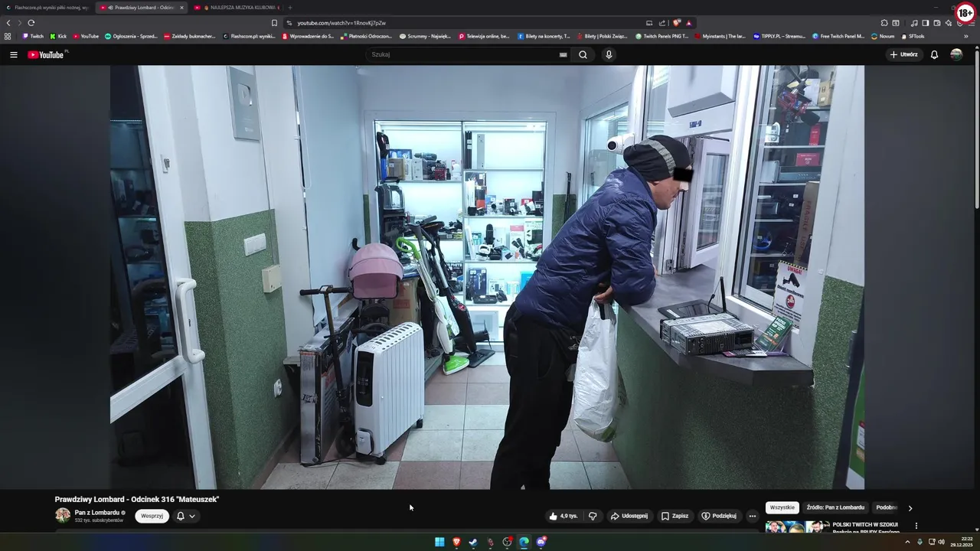Open YouTube notifications bell
980x551 pixels.
click(x=934, y=54)
